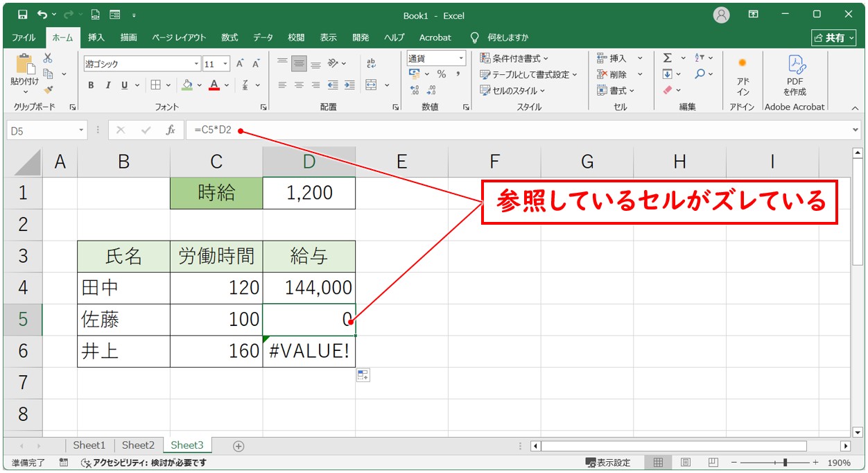Select cell D6 showing #VALUE! error
Screen dimensions: 868x473
309,352
